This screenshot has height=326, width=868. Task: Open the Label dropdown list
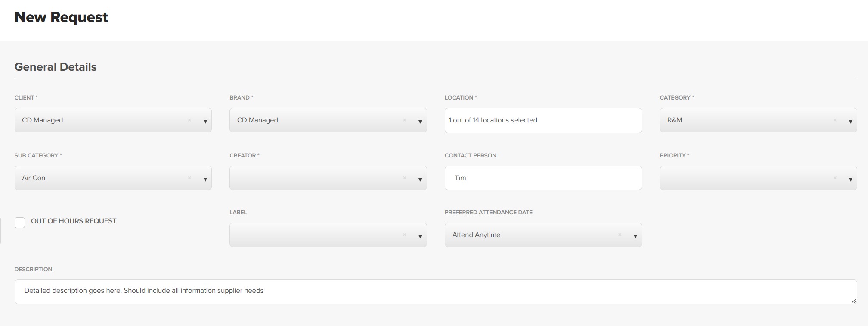[x=420, y=236]
